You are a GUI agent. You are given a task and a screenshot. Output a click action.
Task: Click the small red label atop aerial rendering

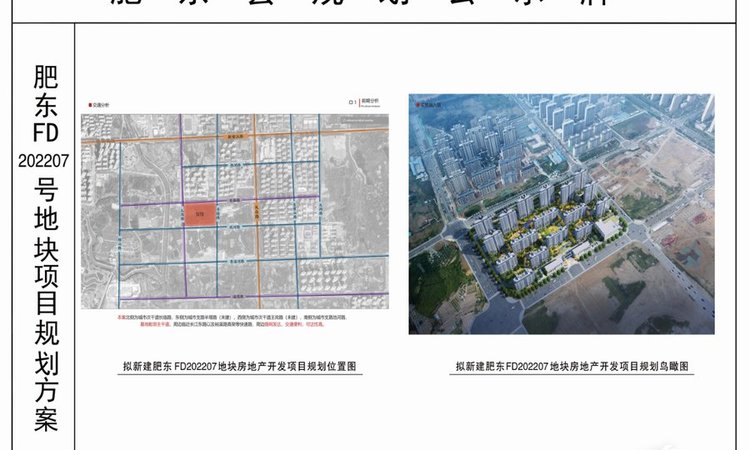point(428,104)
